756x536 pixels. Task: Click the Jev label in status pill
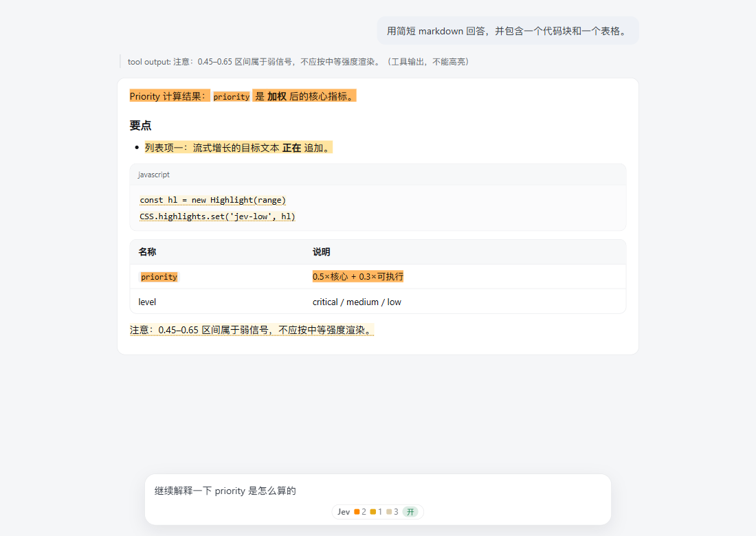click(344, 512)
